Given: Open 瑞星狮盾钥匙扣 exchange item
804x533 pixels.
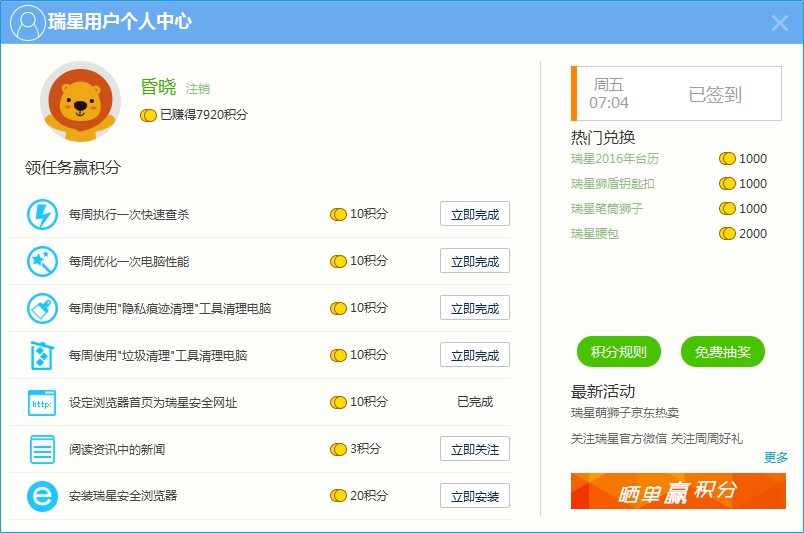Looking at the screenshot, I should [x=613, y=184].
